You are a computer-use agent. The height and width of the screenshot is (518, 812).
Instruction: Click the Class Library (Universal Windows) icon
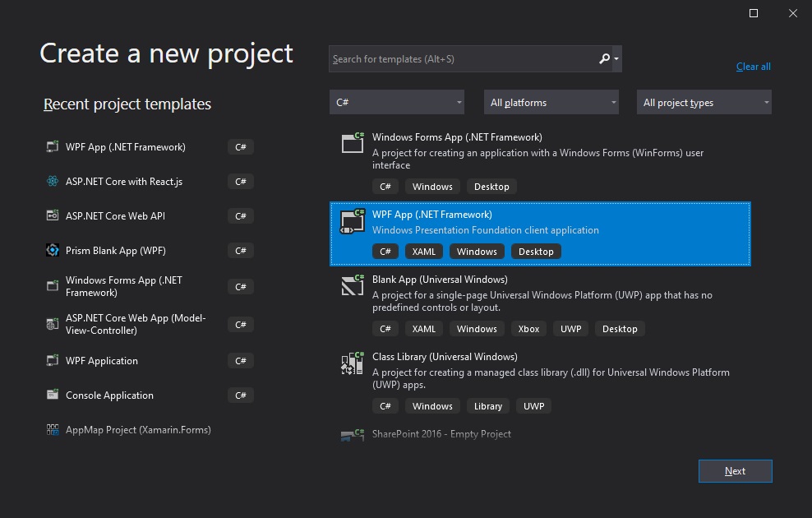353,363
